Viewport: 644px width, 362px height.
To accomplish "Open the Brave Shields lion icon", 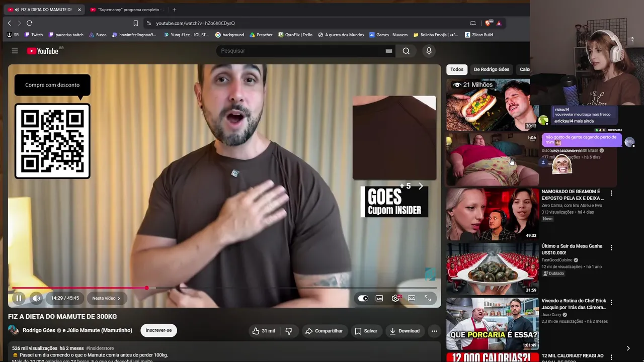I will 488,23.
